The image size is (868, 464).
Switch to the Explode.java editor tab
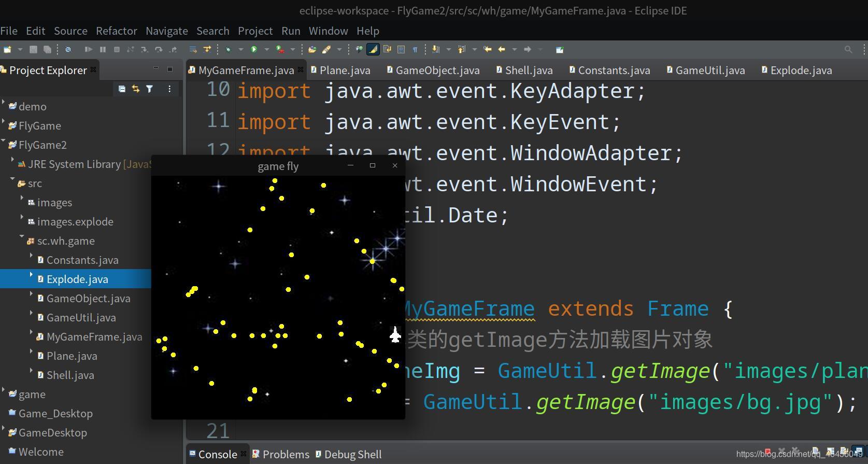tap(797, 70)
